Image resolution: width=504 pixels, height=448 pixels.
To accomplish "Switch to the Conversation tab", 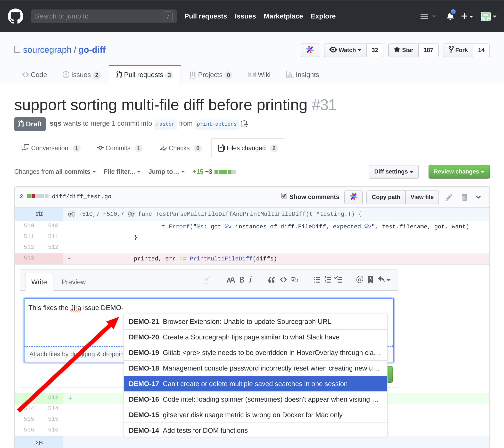I will (x=50, y=148).
